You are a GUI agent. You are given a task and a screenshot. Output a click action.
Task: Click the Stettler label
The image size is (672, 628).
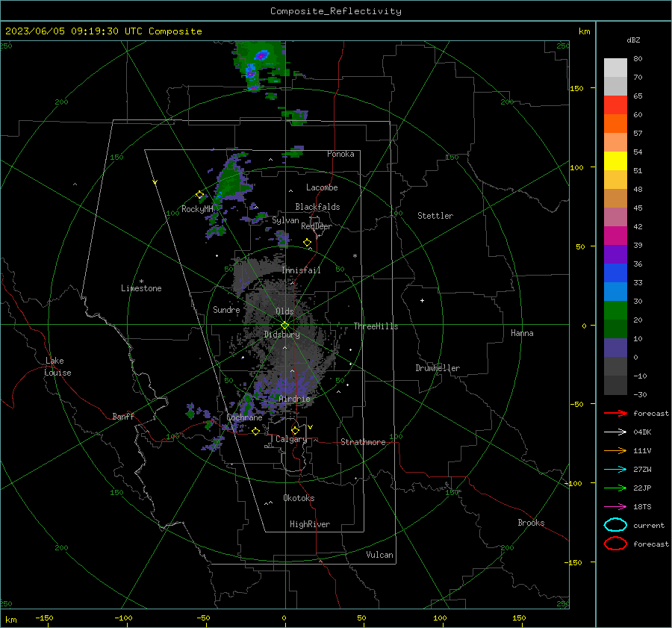coord(435,216)
